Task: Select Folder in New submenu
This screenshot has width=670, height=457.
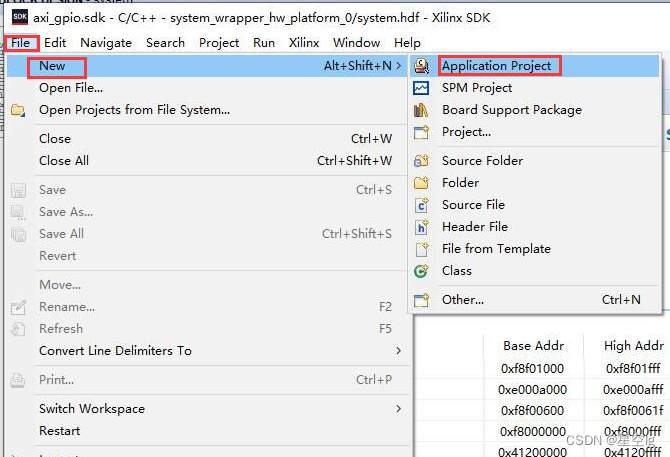Action: pos(534,183)
